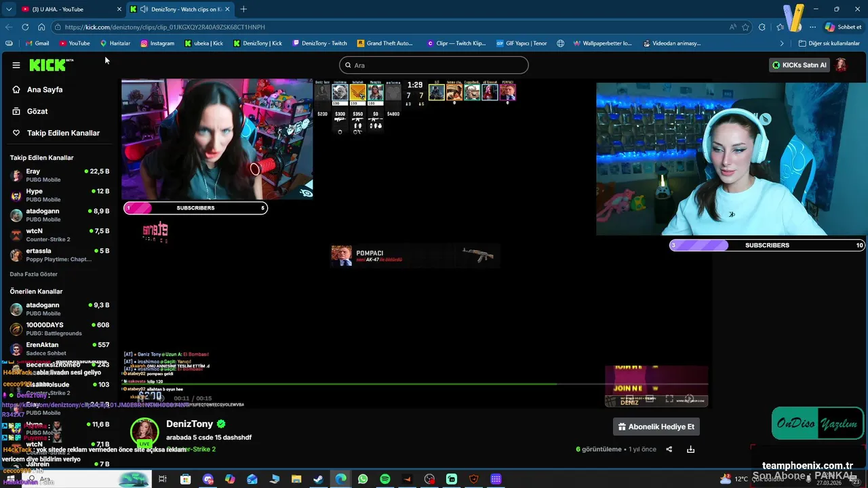Viewport: 868px width, 488px height.
Task: Open Steam from the taskbar
Action: (x=318, y=479)
